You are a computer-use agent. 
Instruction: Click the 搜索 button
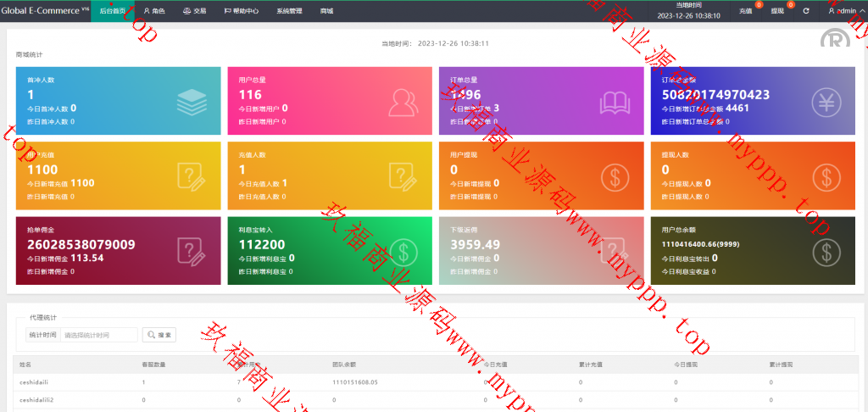pyautogui.click(x=159, y=335)
